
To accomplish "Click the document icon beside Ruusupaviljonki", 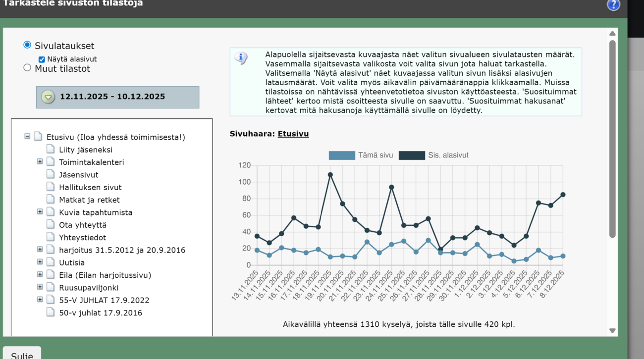I will (51, 287).
